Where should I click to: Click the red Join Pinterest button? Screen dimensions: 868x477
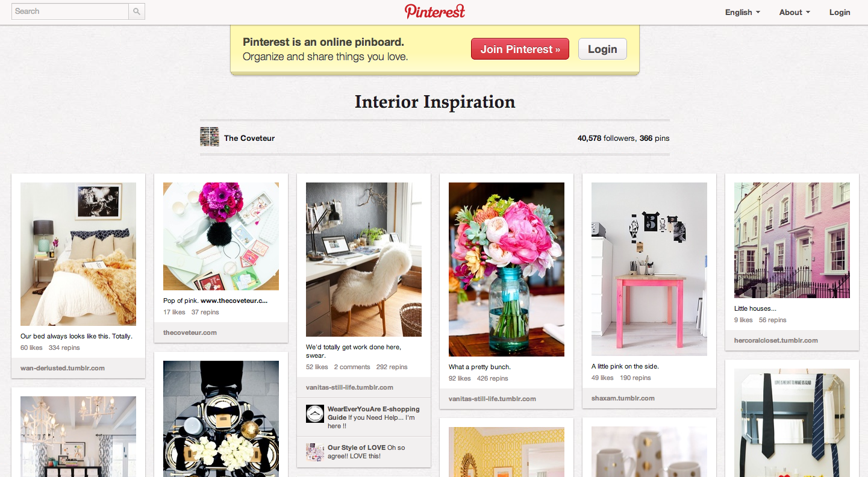(x=520, y=49)
